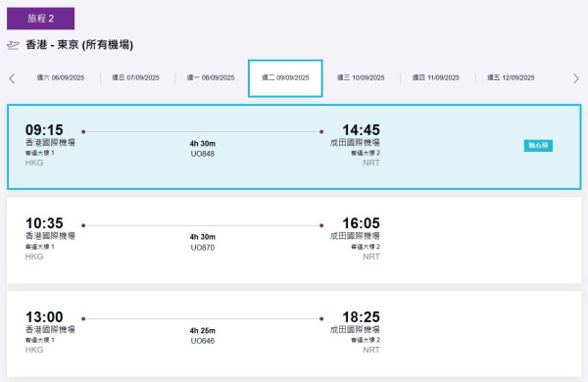The image size is (588, 382).
Task: Click the 16:05 arrival time
Action: tap(361, 223)
